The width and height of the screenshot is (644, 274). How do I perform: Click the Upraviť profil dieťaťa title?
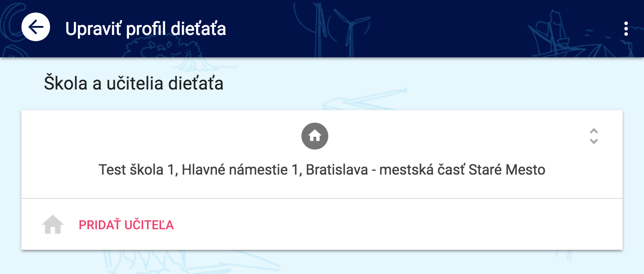tap(146, 29)
